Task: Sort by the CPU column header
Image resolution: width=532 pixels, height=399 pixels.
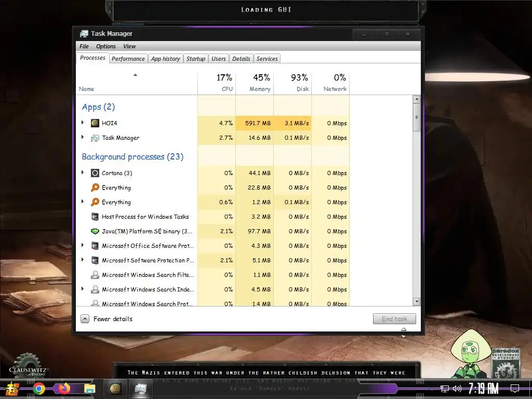Action: tap(217, 83)
